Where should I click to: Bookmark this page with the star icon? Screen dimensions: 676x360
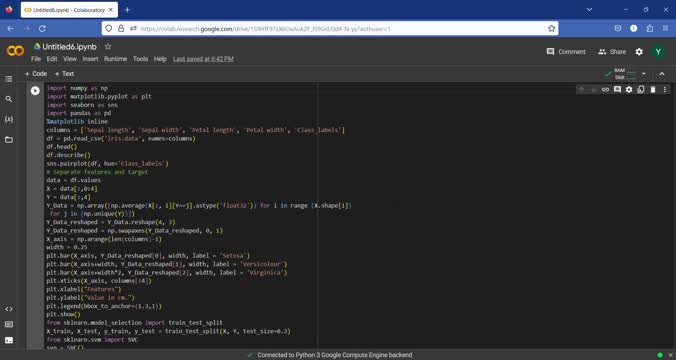551,28
